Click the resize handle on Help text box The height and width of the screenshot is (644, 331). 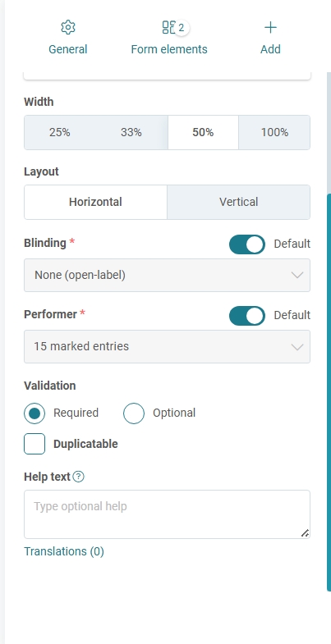[x=305, y=533]
